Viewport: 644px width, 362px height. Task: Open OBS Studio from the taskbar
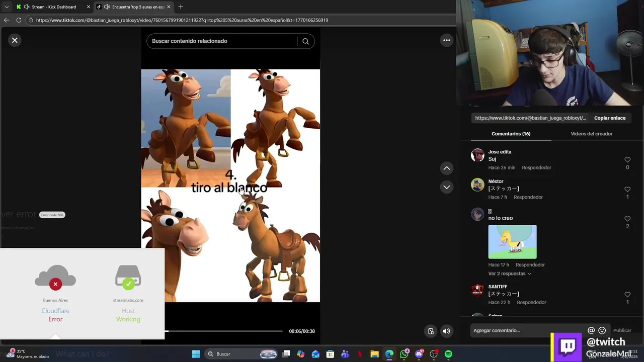pos(434,354)
